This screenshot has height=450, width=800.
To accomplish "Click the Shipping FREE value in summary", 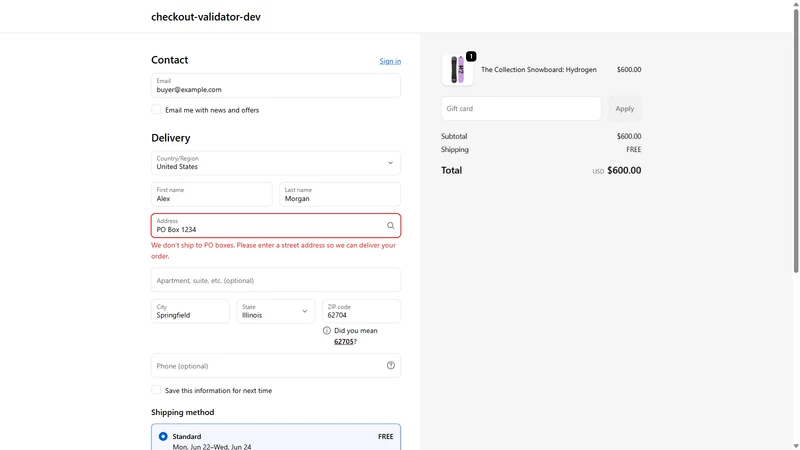I will pyautogui.click(x=634, y=149).
